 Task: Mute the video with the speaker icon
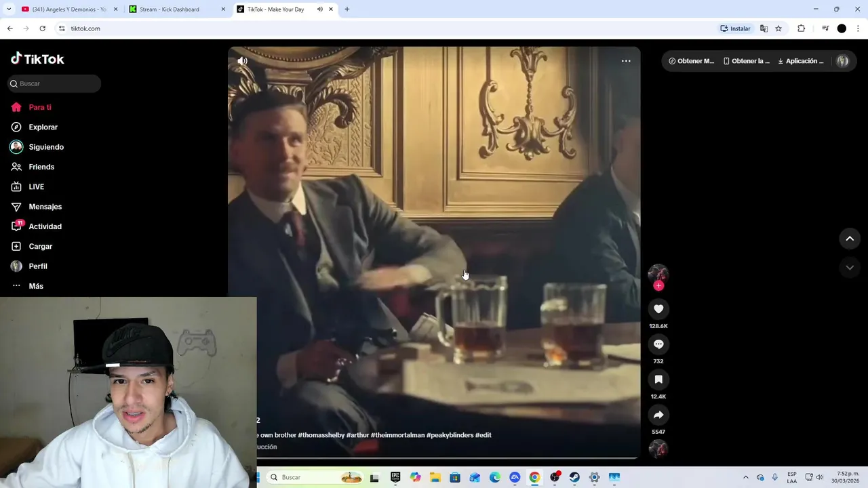coord(242,61)
